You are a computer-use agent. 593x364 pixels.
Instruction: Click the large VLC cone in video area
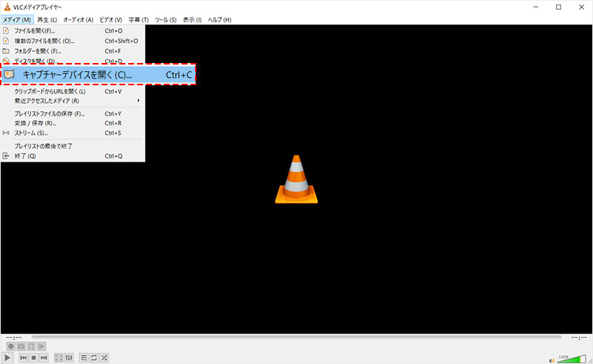pyautogui.click(x=296, y=179)
